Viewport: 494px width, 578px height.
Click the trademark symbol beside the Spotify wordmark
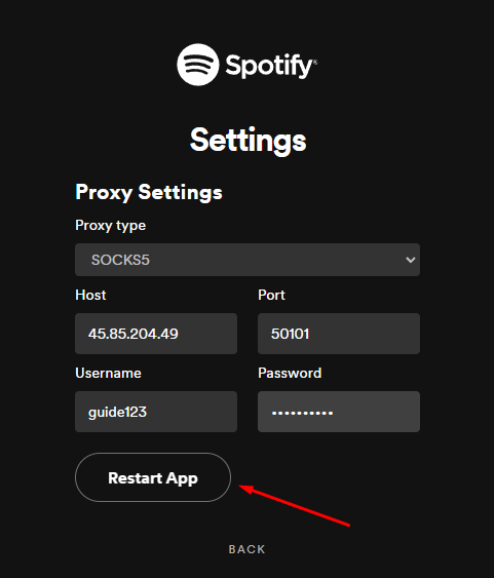tap(315, 62)
